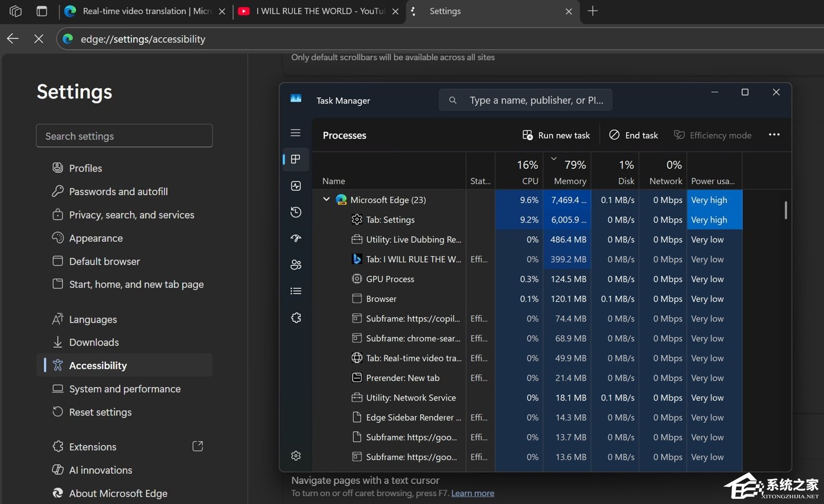Open Task Manager settings via bottom gear icon
The width and height of the screenshot is (824, 504).
click(296, 456)
